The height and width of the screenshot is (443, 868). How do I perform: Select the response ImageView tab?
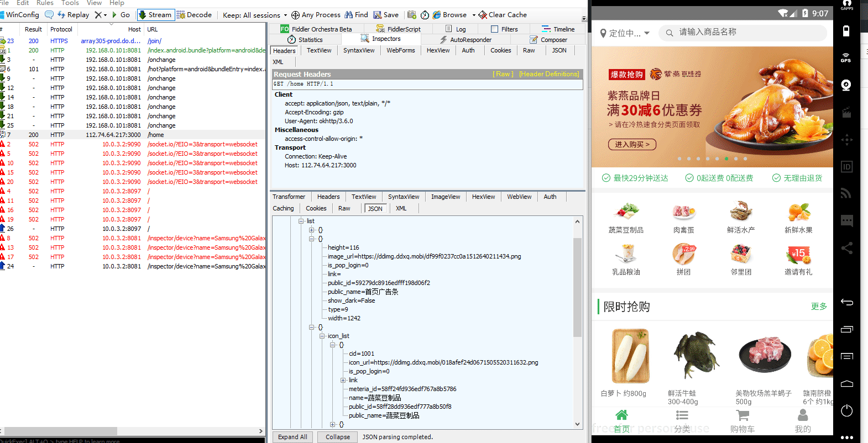click(446, 197)
